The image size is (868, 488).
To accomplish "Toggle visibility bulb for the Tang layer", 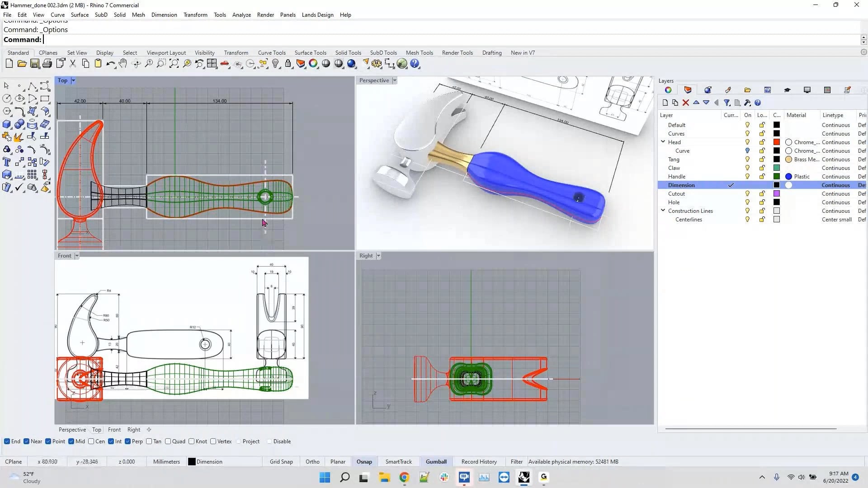I will click(747, 159).
